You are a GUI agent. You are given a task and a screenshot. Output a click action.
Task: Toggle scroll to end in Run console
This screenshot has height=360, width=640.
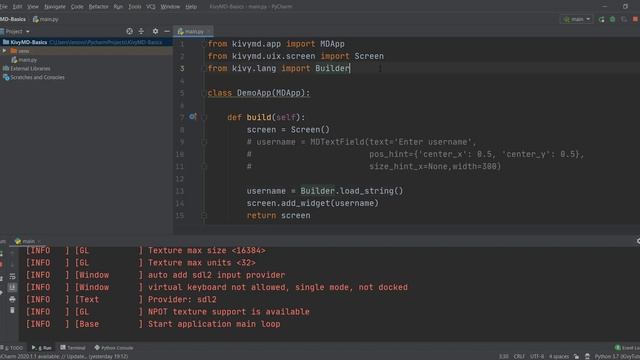tap(12, 287)
